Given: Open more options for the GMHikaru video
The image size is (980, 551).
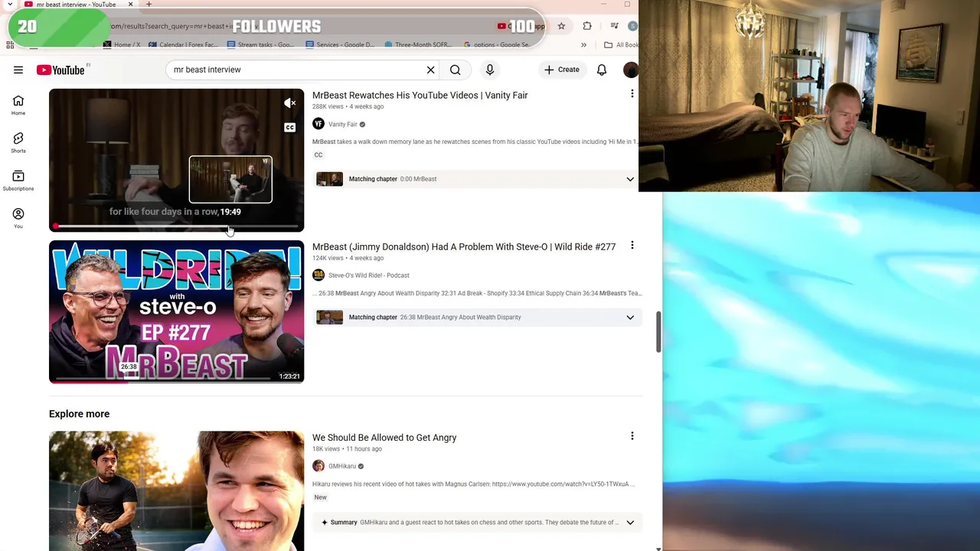Looking at the screenshot, I should [x=632, y=436].
